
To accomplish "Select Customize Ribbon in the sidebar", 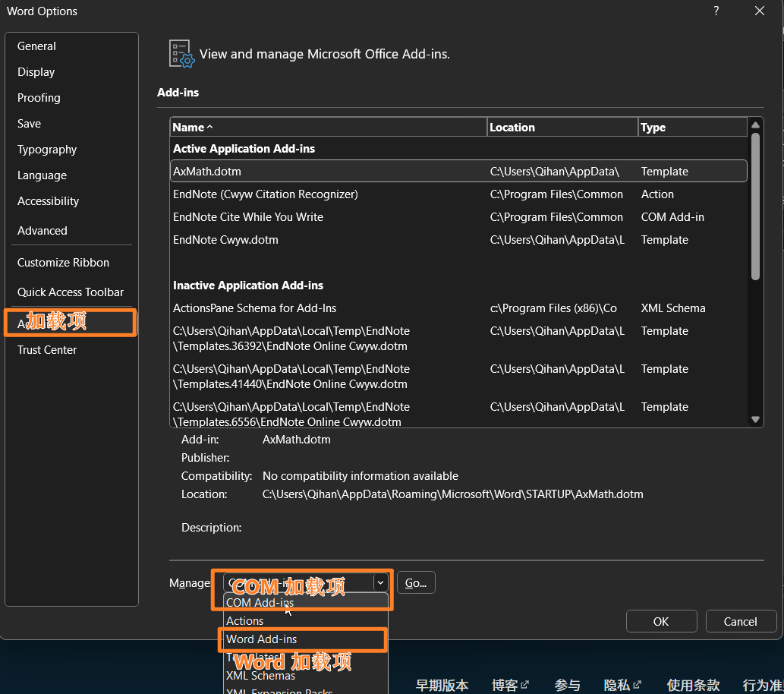I will click(x=71, y=263).
